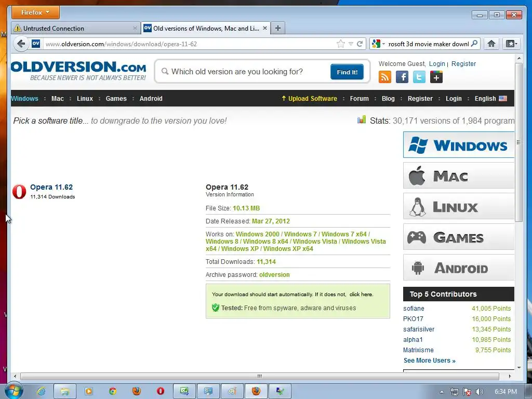The width and height of the screenshot is (532, 399).
Task: Click the search magnifier in Firefox search box
Action: (474, 44)
